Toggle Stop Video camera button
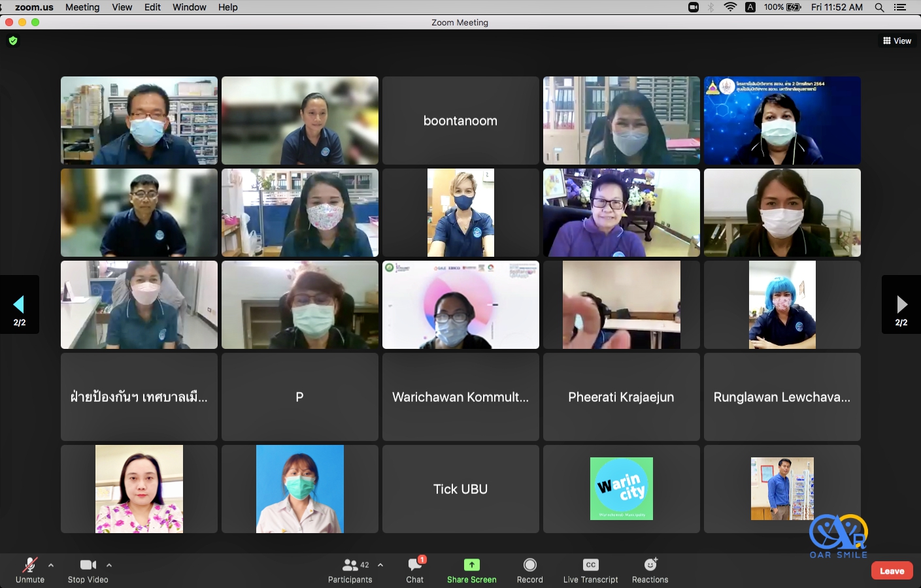The height and width of the screenshot is (588, 921). 88,565
